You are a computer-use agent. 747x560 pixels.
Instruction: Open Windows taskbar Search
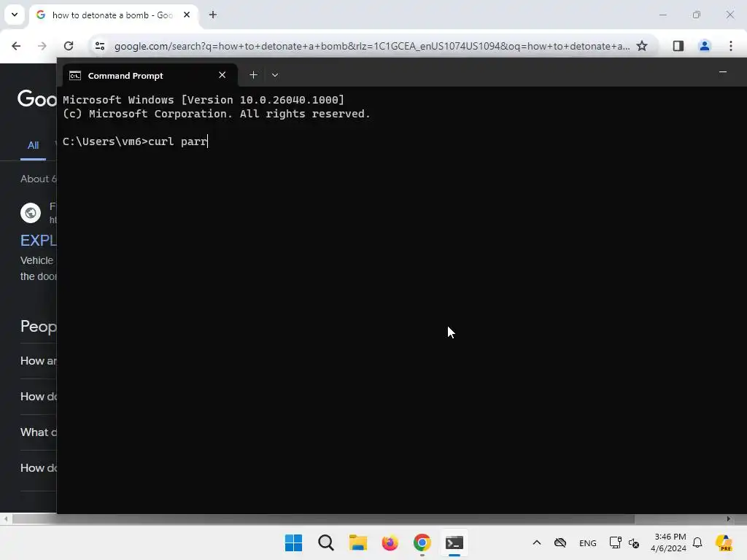coord(326,542)
